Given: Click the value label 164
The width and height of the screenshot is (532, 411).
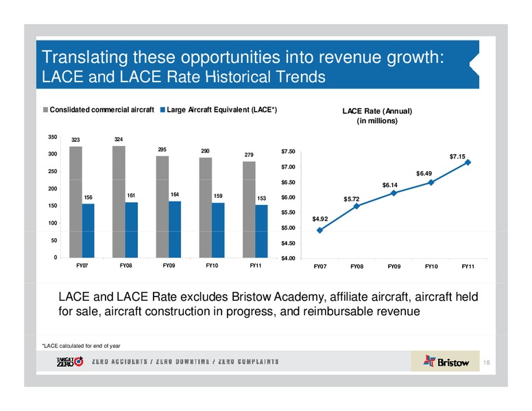Looking at the screenshot, I should tap(175, 195).
